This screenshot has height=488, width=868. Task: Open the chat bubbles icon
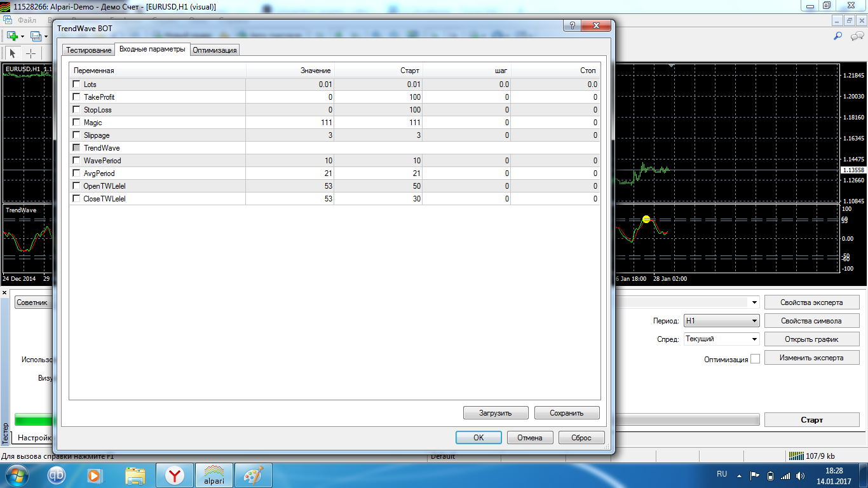(856, 36)
